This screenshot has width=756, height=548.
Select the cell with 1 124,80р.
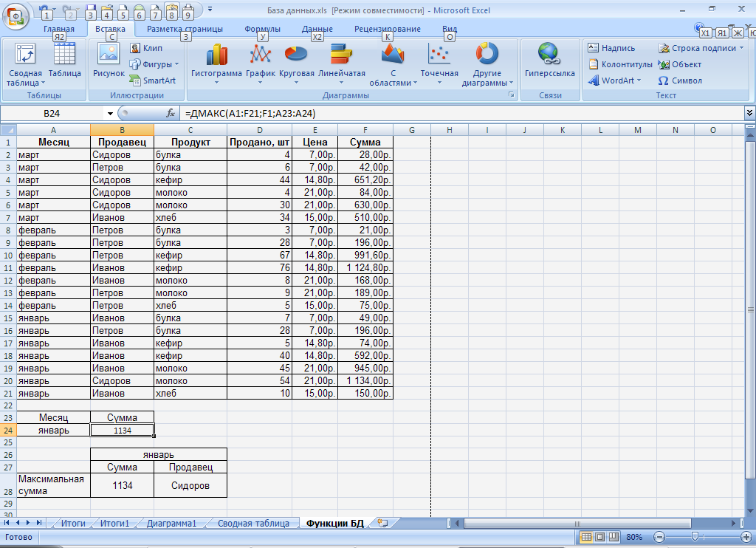click(365, 268)
